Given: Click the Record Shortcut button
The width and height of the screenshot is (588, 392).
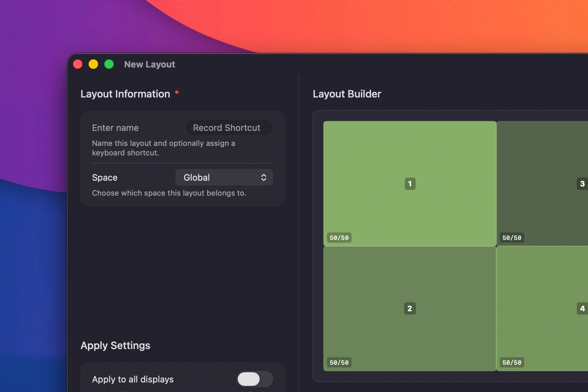Looking at the screenshot, I should pyautogui.click(x=229, y=128).
